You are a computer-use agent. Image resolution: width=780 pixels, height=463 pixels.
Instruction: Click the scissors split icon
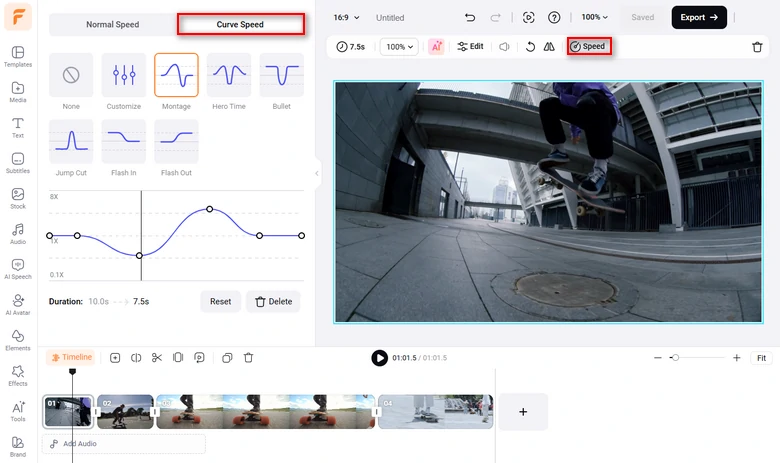[x=157, y=358]
